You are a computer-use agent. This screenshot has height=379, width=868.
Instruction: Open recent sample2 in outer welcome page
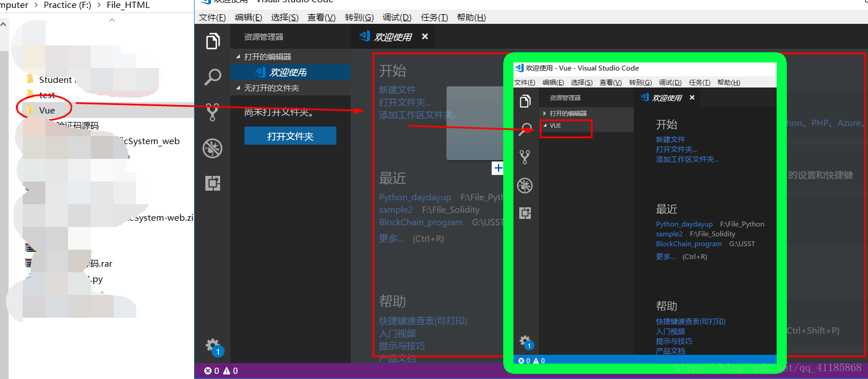point(396,210)
